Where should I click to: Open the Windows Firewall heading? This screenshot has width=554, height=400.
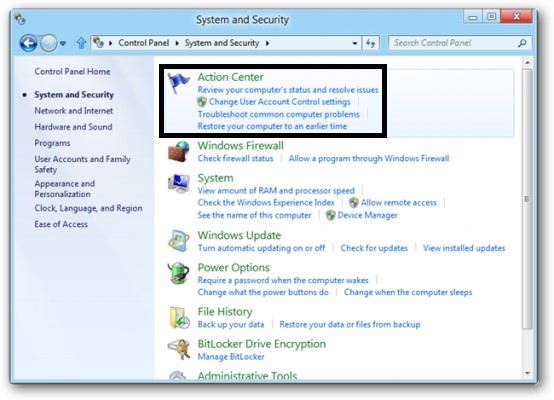click(241, 146)
